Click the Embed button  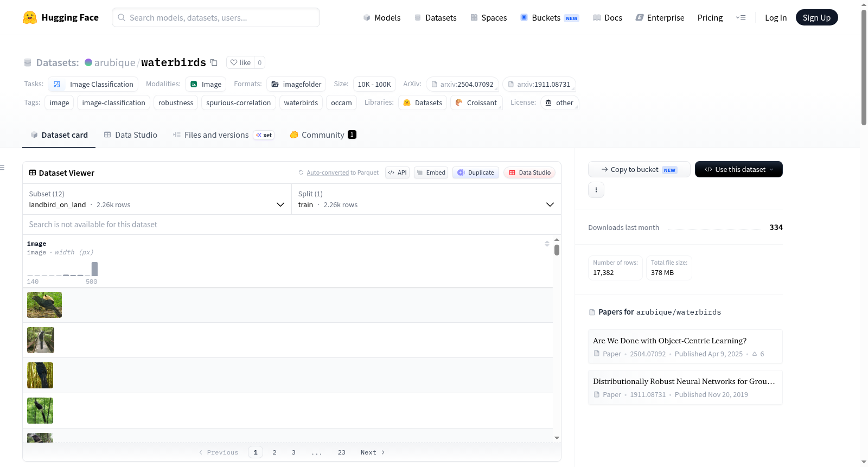click(431, 172)
